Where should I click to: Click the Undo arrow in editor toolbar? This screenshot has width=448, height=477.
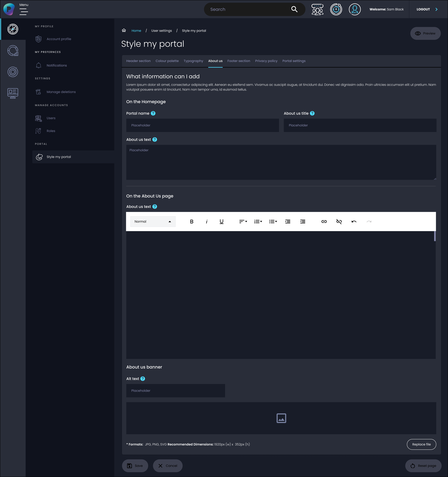tap(354, 222)
